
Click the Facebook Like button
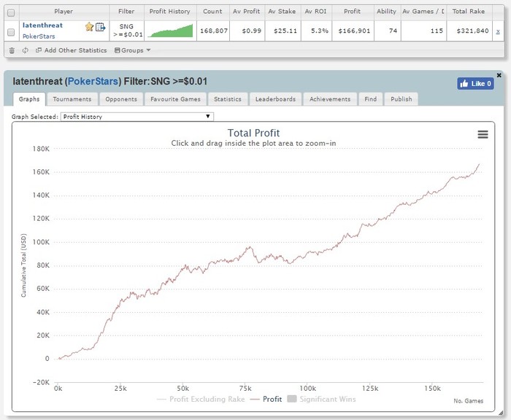pyautogui.click(x=475, y=84)
